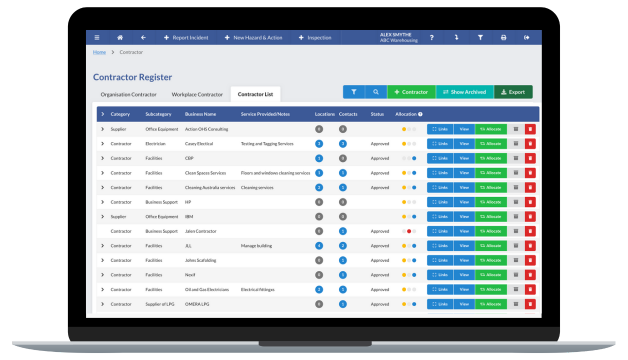Click Allocate button for Oil and Gas Electricians
The height and width of the screenshot is (360, 628).
point(491,289)
